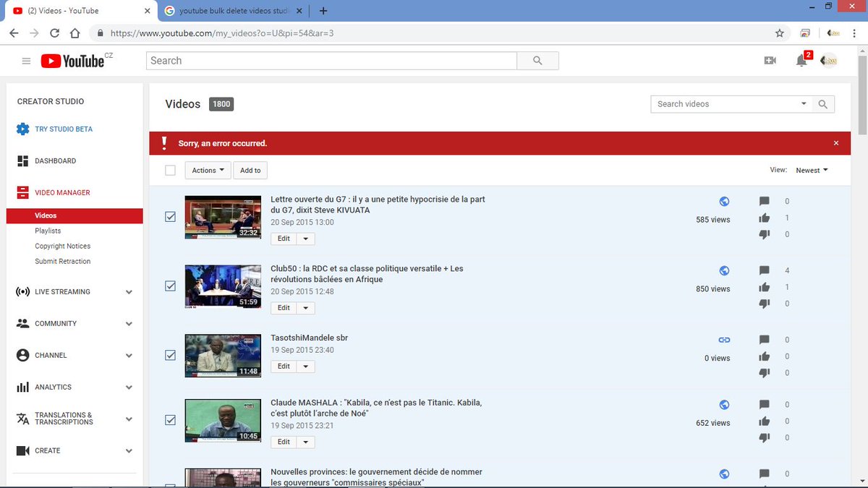The image size is (868, 488).
Task: Click likes thumb-up icon for Lettre ouverte video
Action: pos(765,218)
